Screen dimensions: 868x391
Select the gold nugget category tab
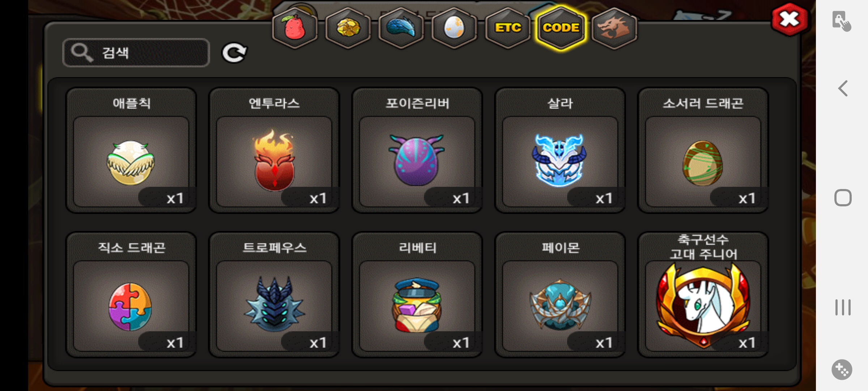pos(348,28)
